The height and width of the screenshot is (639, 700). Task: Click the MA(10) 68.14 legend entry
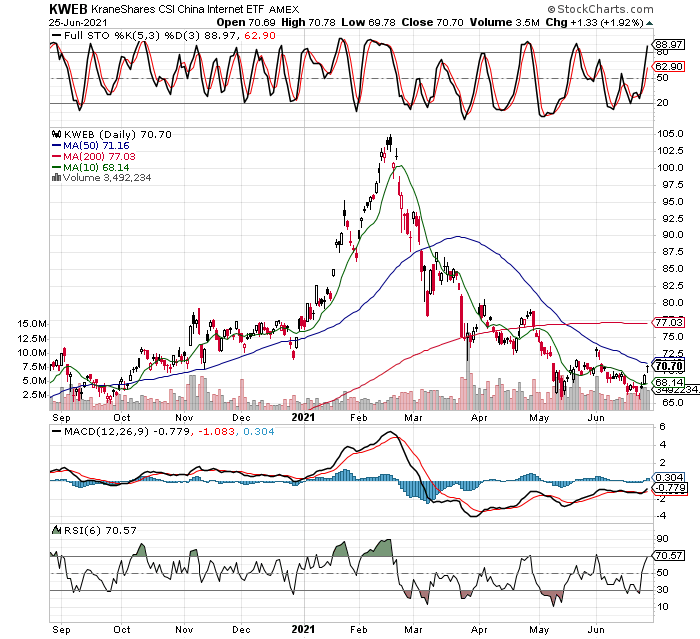(96, 167)
